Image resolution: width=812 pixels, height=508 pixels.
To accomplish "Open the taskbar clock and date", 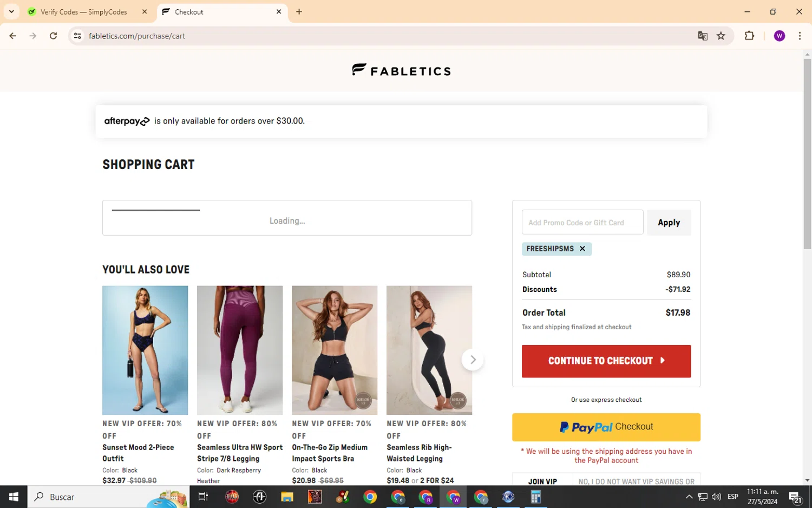I will 763,497.
